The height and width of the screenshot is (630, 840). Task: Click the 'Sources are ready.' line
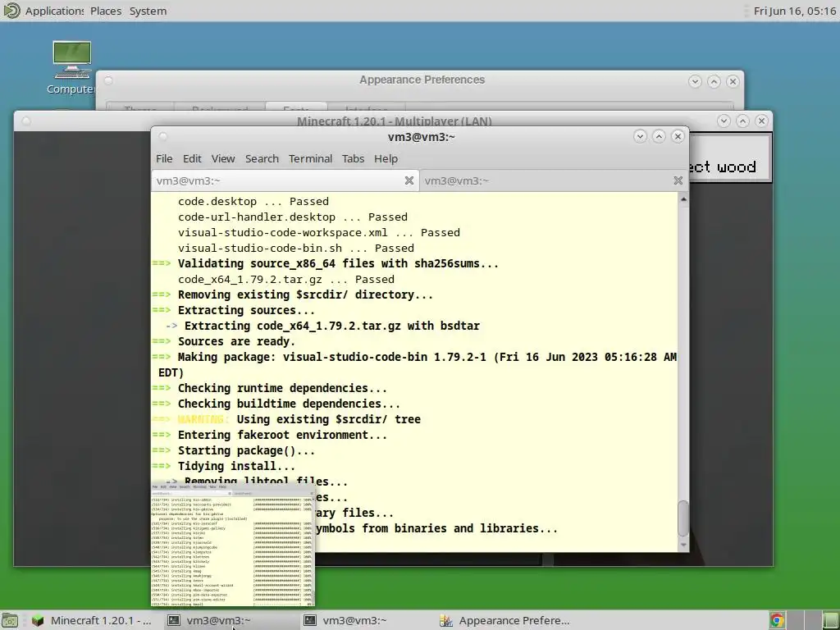tap(236, 341)
